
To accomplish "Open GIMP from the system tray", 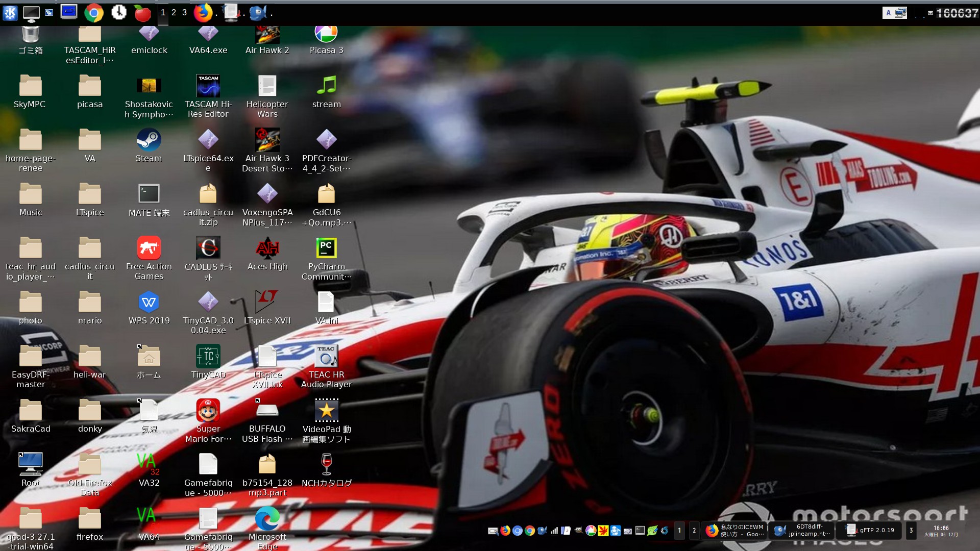I will click(578, 531).
